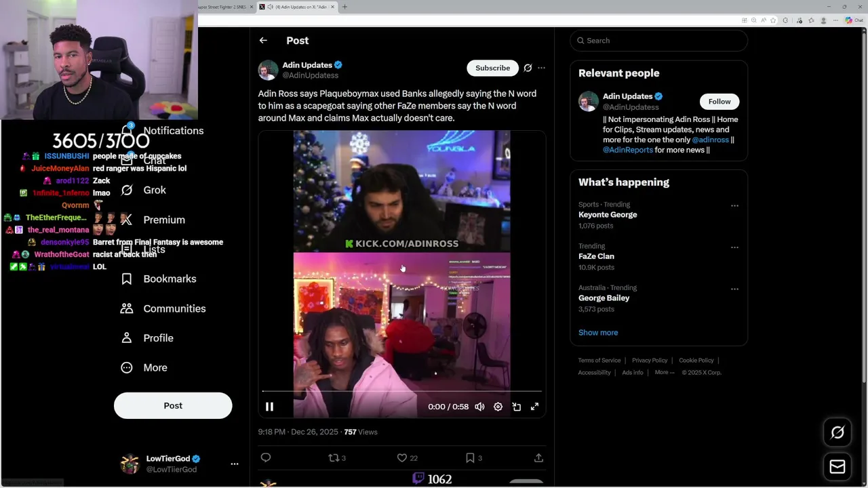
Task: Open Cookie Policy footer link
Action: (696, 361)
